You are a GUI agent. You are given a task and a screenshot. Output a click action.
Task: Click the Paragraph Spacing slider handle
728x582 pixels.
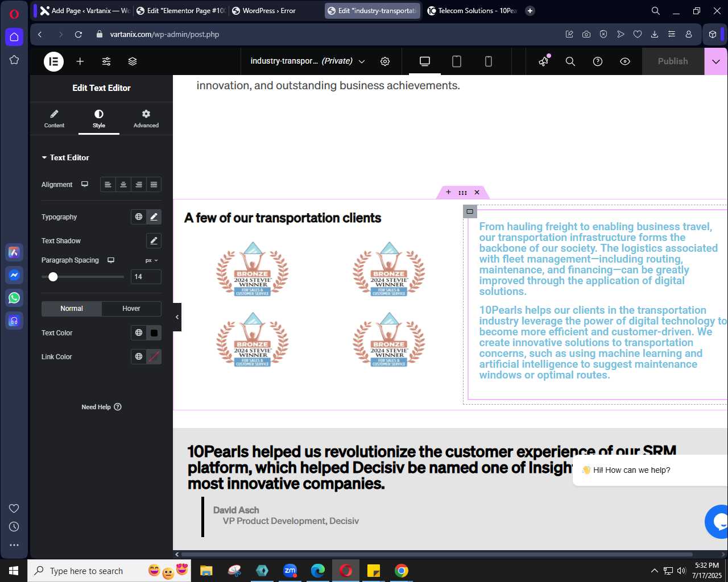(x=53, y=277)
